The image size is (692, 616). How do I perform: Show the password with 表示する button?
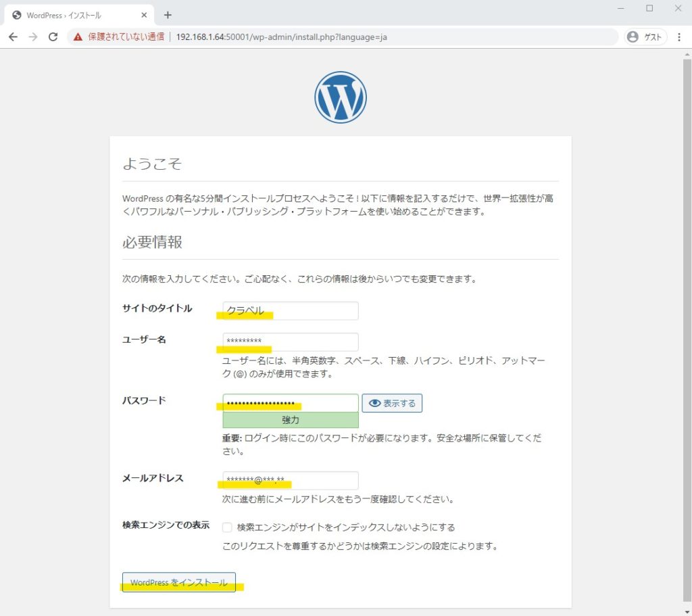(x=392, y=403)
